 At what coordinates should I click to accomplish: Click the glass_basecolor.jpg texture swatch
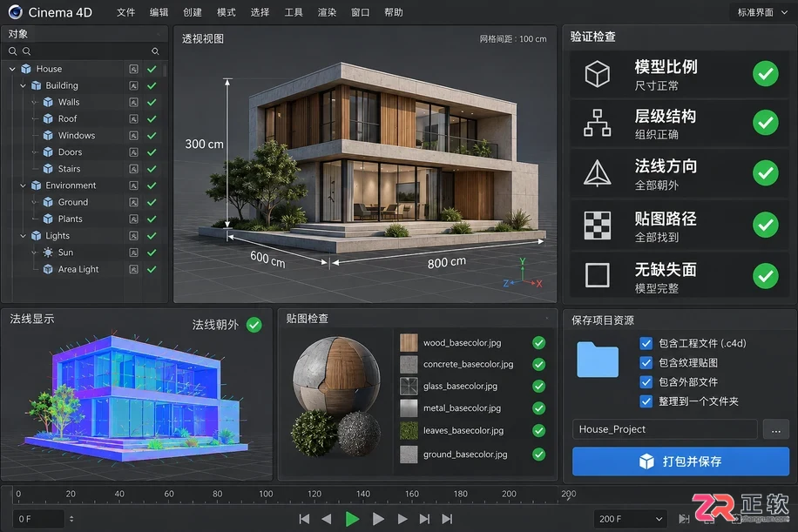click(409, 386)
